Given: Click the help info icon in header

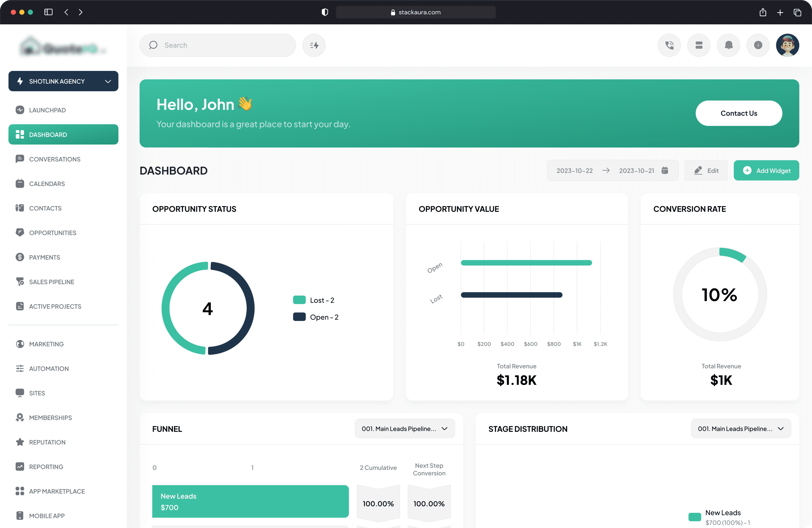Looking at the screenshot, I should (x=758, y=45).
